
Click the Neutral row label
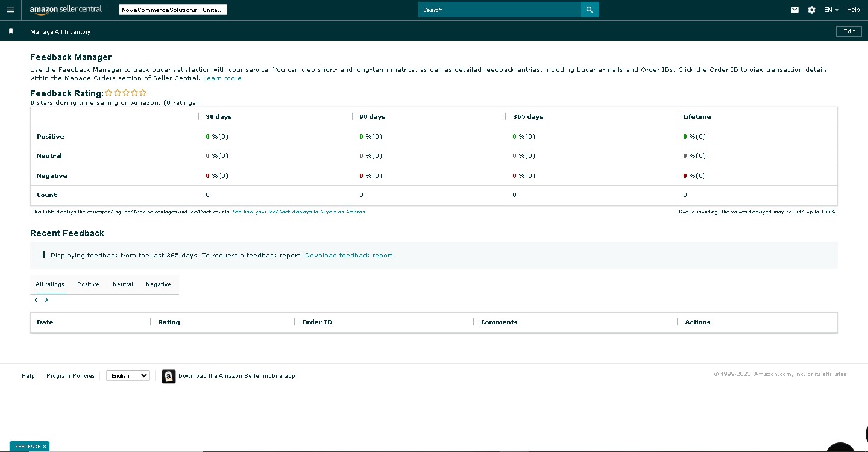point(49,156)
